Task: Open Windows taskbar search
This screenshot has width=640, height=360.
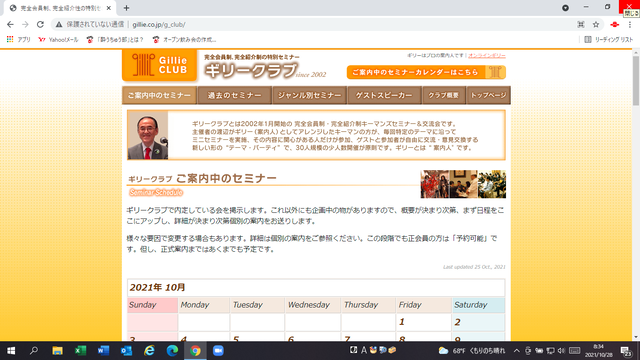Action: coord(34,351)
